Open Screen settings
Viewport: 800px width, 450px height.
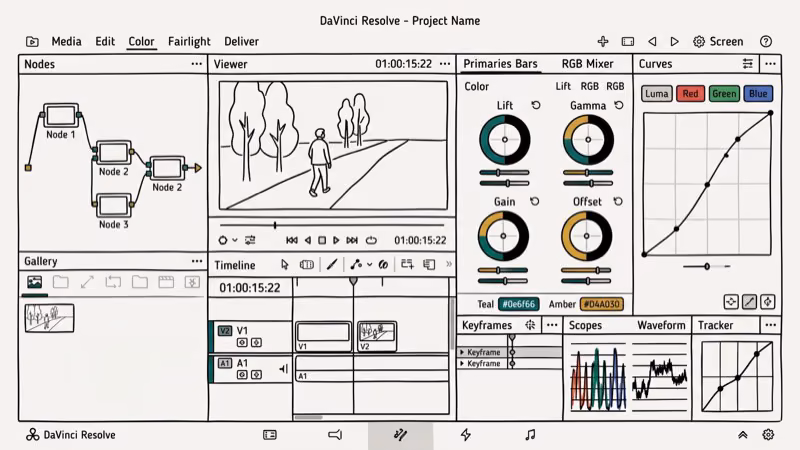click(x=718, y=41)
